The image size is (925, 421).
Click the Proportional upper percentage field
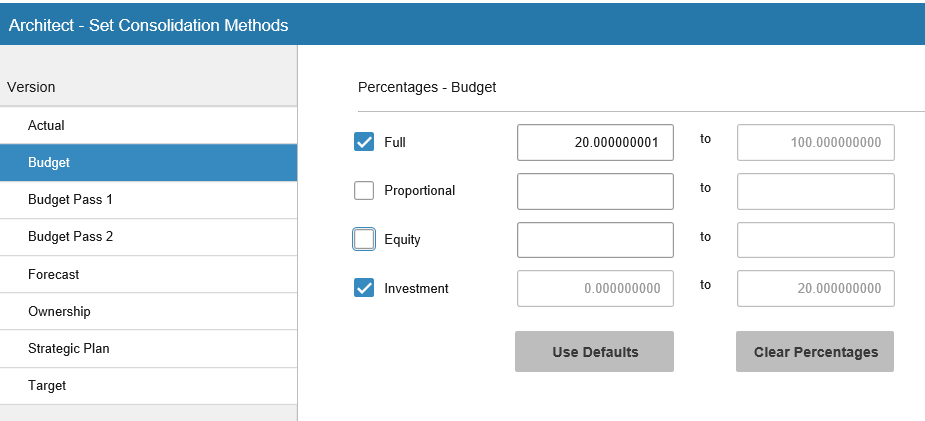[815, 191]
